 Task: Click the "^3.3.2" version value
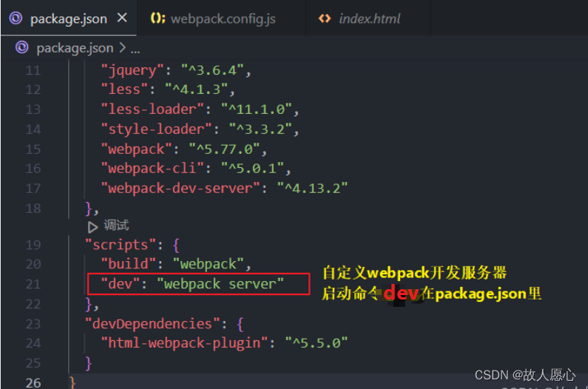(x=260, y=129)
